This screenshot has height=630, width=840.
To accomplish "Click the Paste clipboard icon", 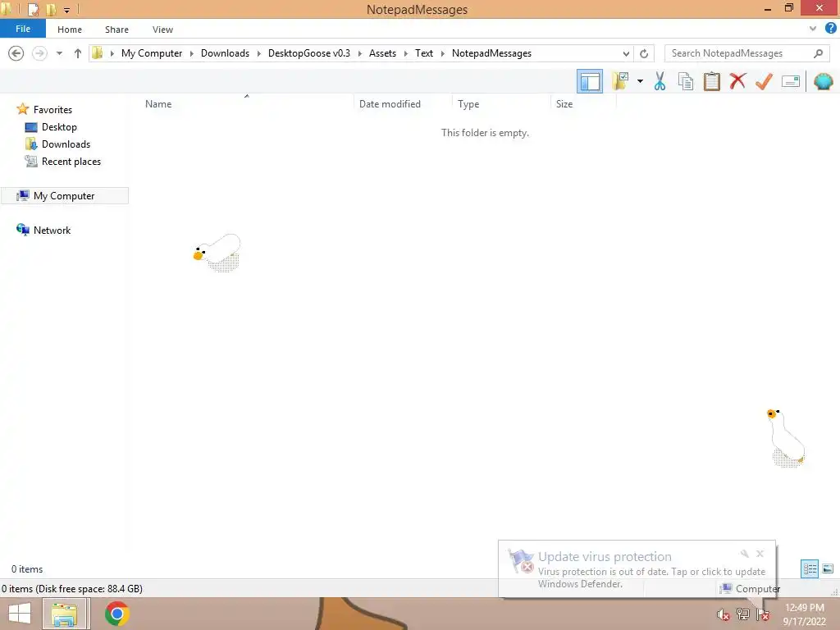I will [711, 81].
